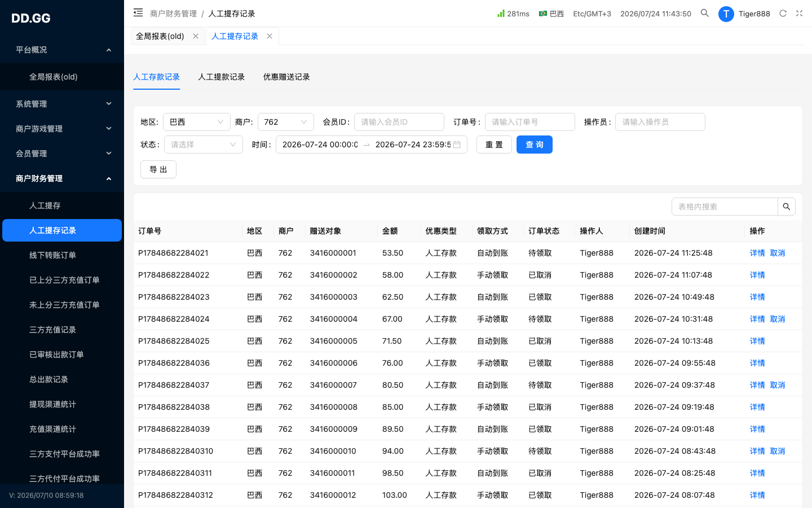Open 线下转账订单 in the sidebar
This screenshot has width=812, height=508.
pyautogui.click(x=62, y=255)
